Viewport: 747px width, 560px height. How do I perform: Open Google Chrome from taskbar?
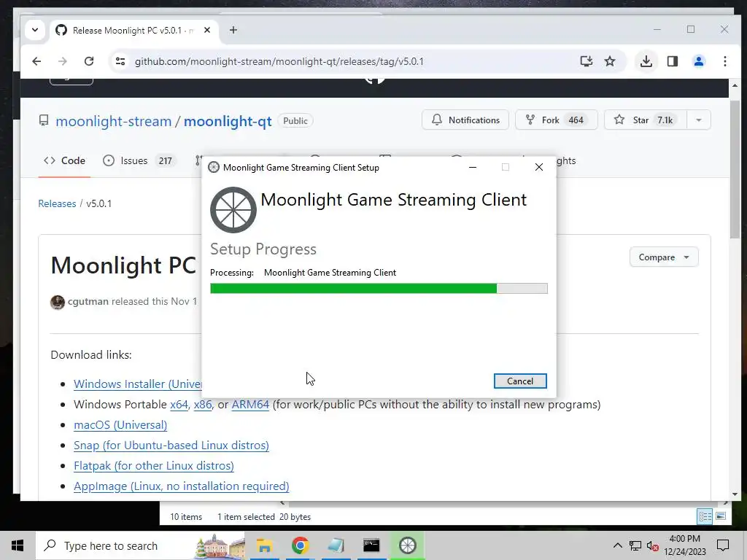click(300, 545)
